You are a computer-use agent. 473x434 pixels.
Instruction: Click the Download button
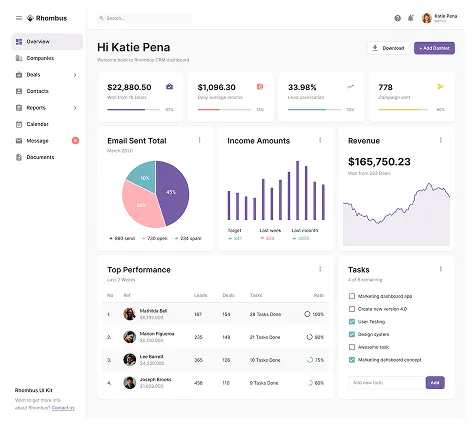click(388, 48)
